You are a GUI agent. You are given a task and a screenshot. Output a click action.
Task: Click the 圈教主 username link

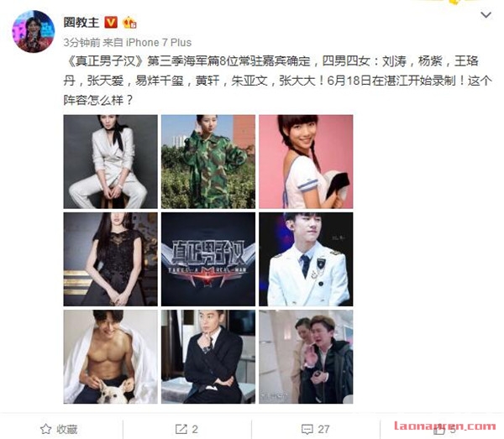[81, 23]
